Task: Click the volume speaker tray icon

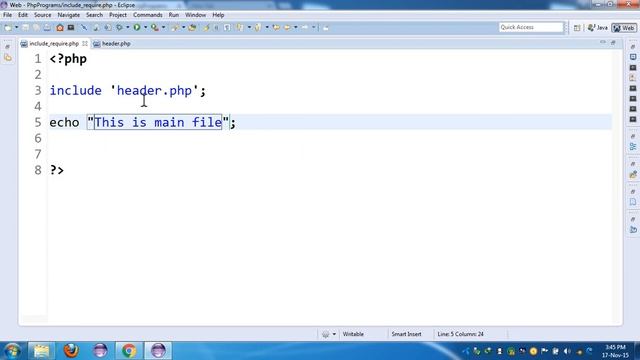Action: pos(567,351)
